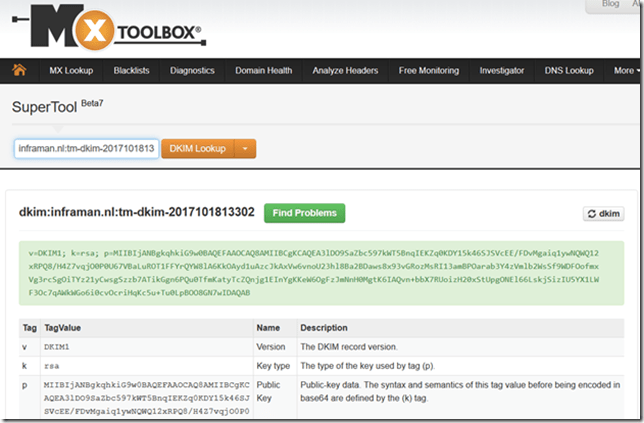Select Domain Health from the navbar
The image size is (644, 423).
[x=263, y=71]
